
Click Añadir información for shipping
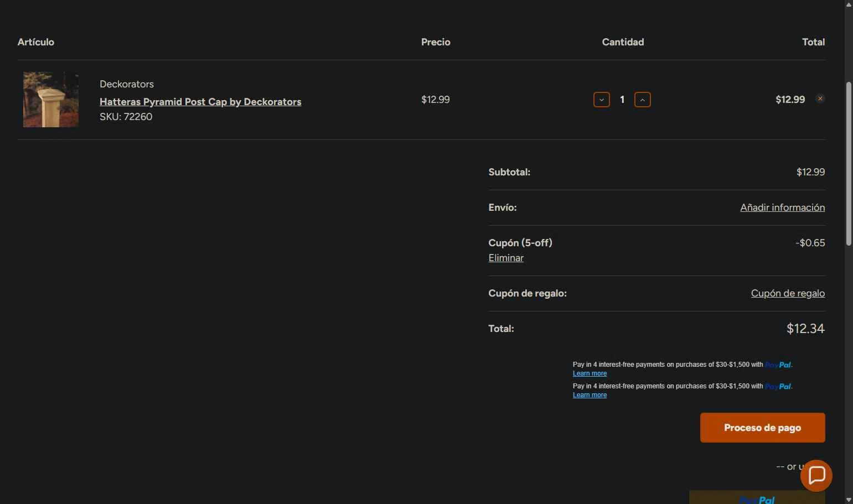tap(783, 207)
